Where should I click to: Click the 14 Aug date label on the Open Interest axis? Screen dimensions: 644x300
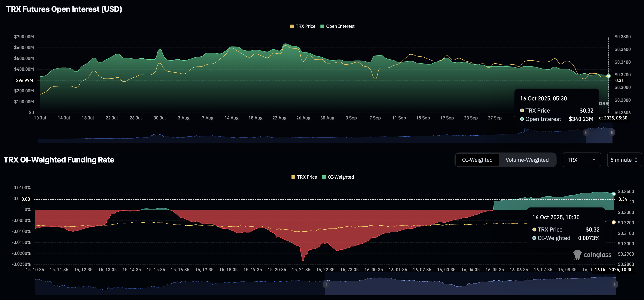[x=231, y=118]
